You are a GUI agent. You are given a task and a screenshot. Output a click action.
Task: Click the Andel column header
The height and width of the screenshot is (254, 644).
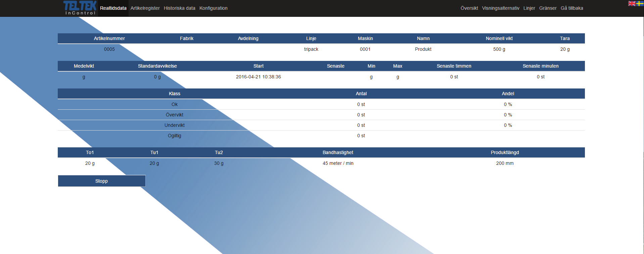pos(508,94)
